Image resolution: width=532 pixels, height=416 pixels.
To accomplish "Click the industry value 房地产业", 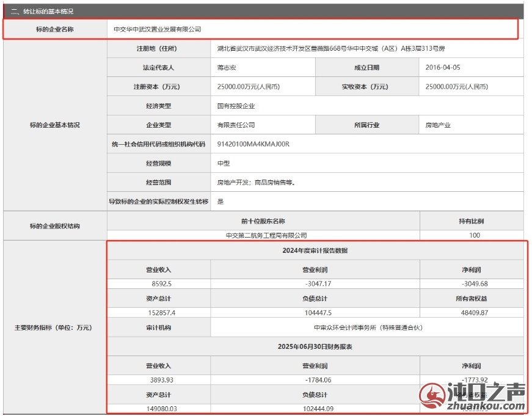I will (x=438, y=125).
